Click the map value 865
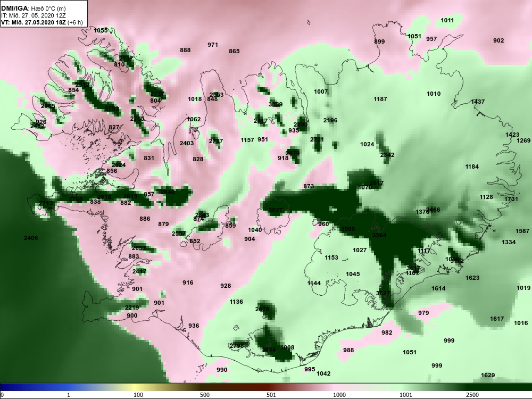532x399 pixels. [234, 51]
